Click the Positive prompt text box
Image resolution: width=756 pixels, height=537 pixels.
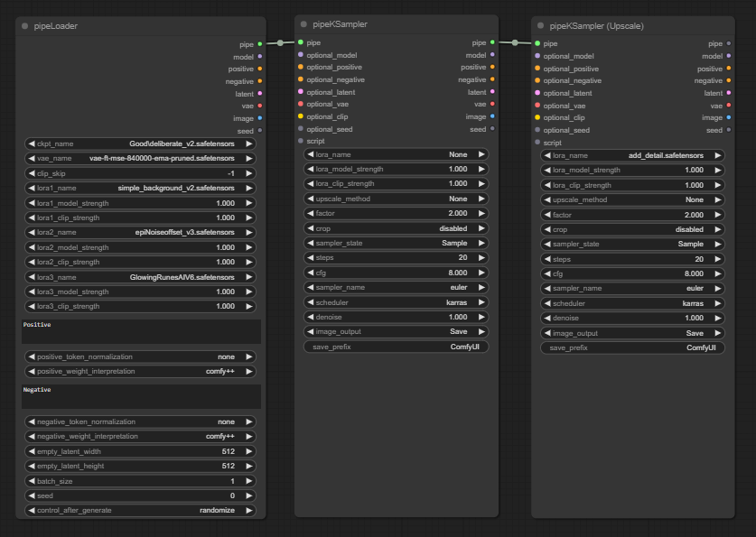141,331
